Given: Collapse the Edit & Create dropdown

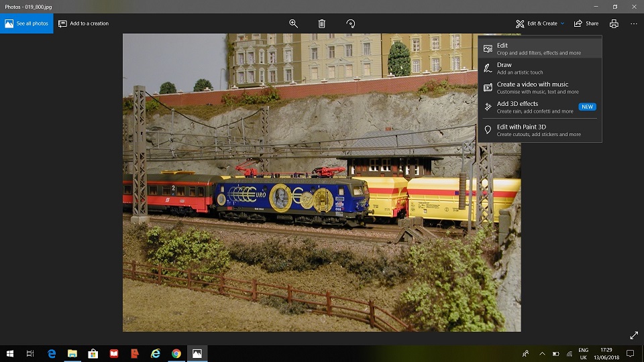Looking at the screenshot, I should (x=540, y=23).
